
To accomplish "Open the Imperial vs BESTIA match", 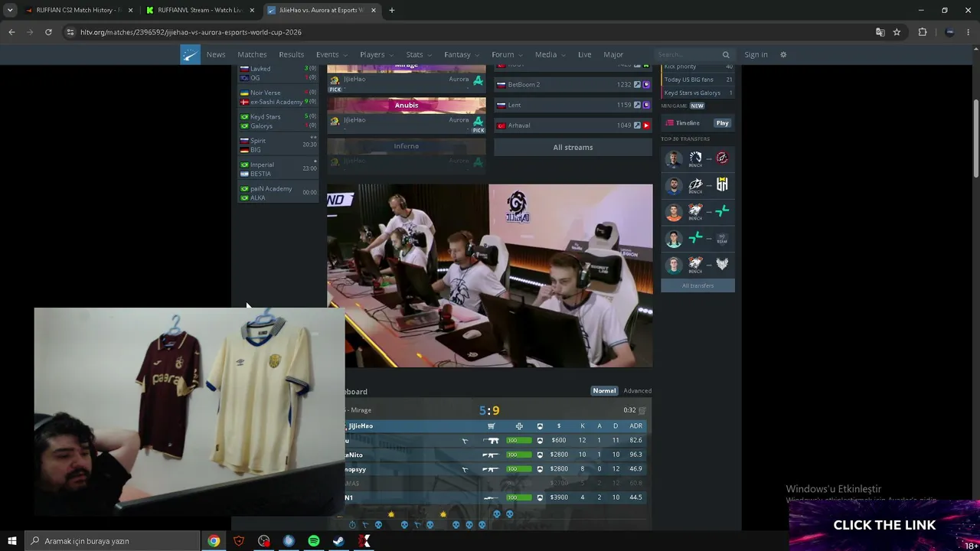I will (x=278, y=169).
